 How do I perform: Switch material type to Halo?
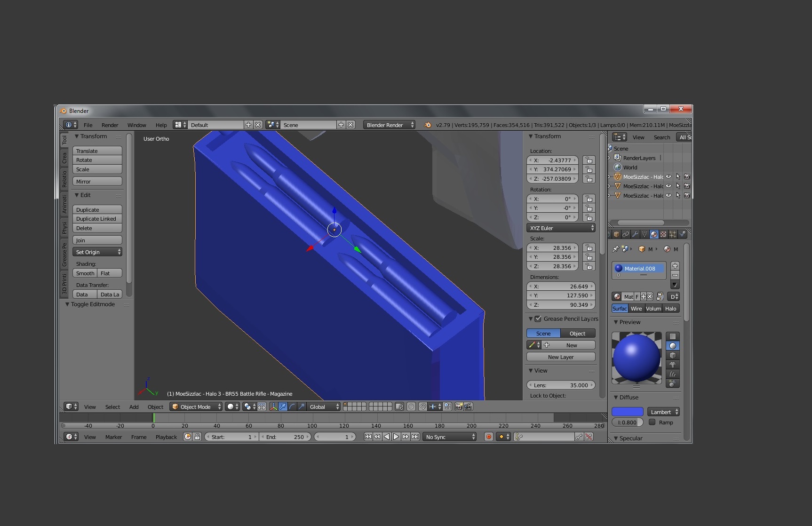click(671, 309)
